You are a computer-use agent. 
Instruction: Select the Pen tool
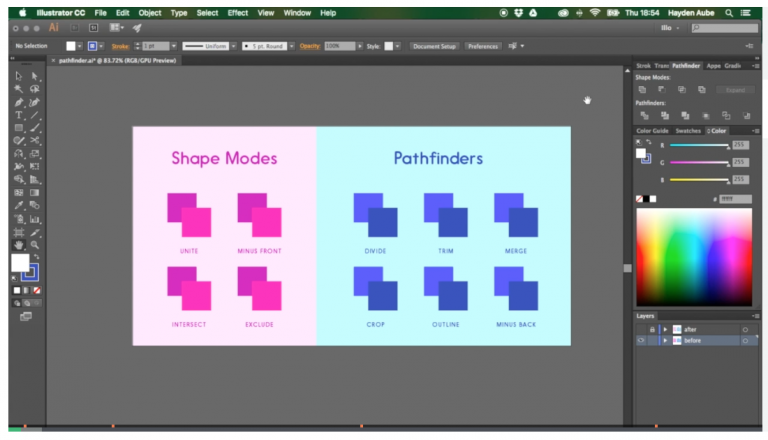(x=19, y=102)
